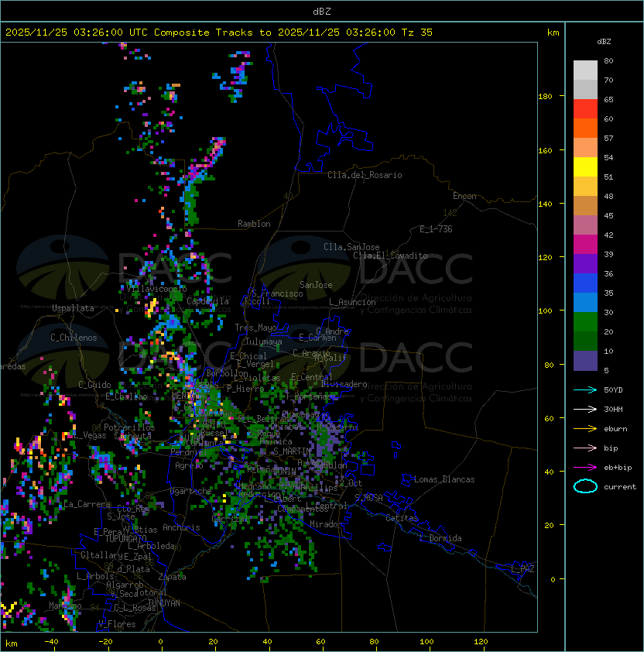Pick the magenta swatch between 42 and 39
The width and height of the screenshot is (644, 652).
click(585, 245)
